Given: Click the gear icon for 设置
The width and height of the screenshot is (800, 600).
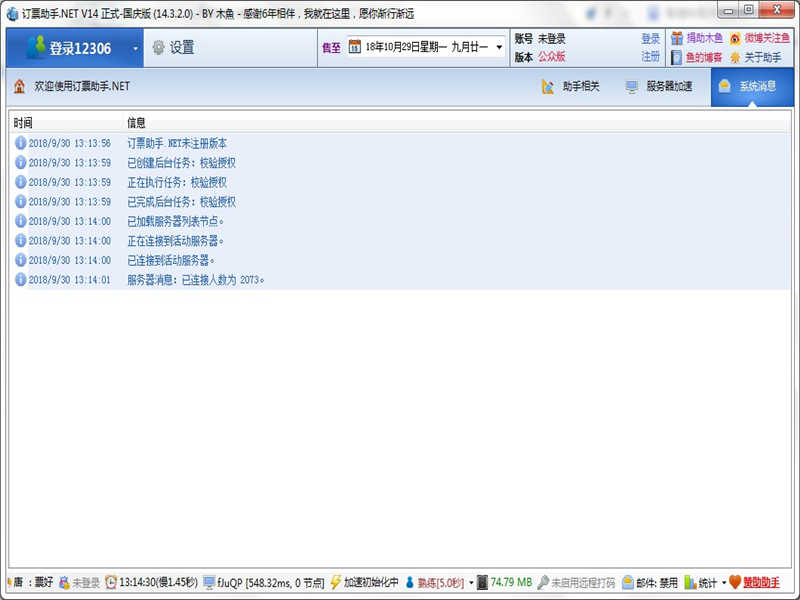Looking at the screenshot, I should click(x=157, y=47).
